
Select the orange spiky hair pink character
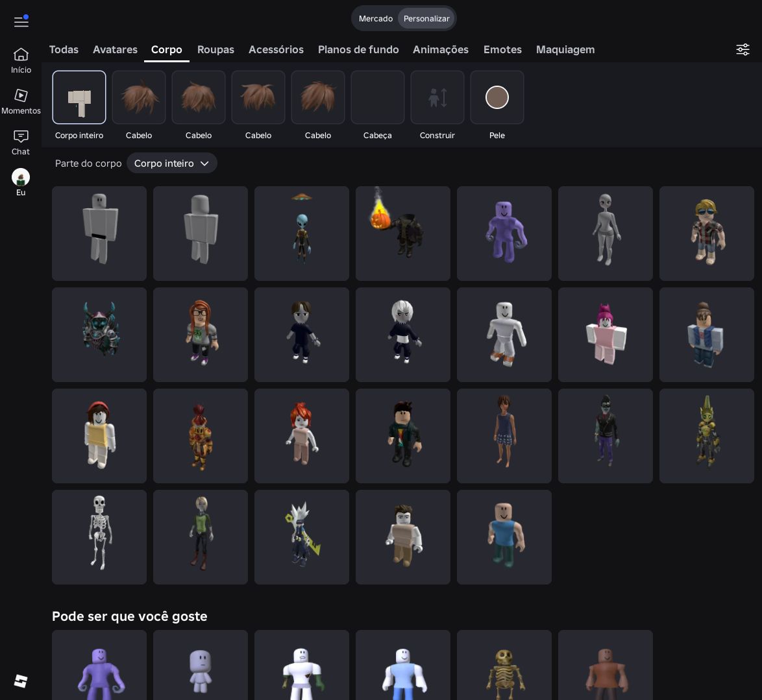click(302, 436)
